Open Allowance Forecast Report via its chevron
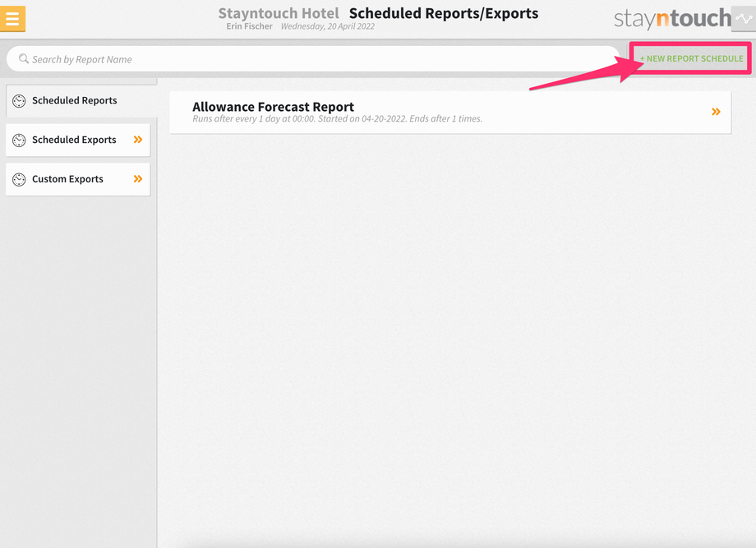Image resolution: width=756 pixels, height=548 pixels. 716,112
